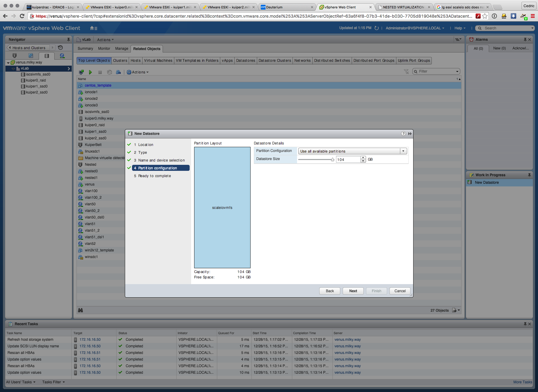Image resolution: width=538 pixels, height=392 pixels.
Task: Click the refresh icon beside the update time
Action: click(377, 28)
